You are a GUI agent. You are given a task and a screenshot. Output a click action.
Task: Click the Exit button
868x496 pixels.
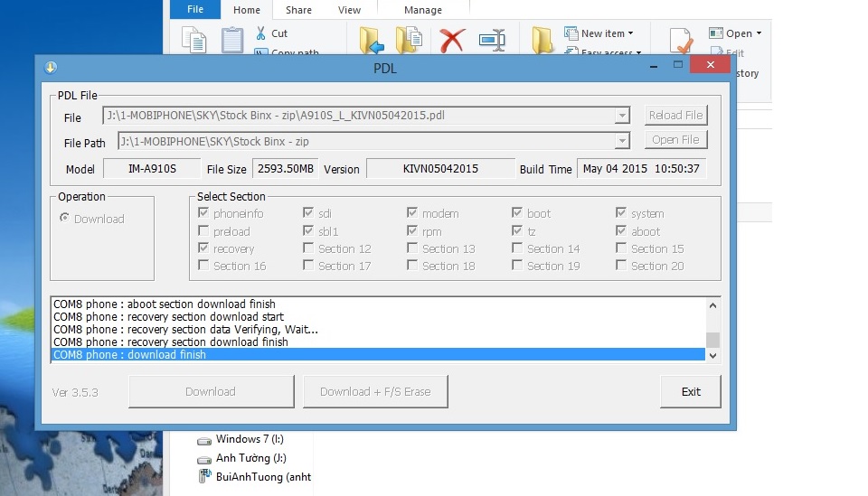[690, 391]
